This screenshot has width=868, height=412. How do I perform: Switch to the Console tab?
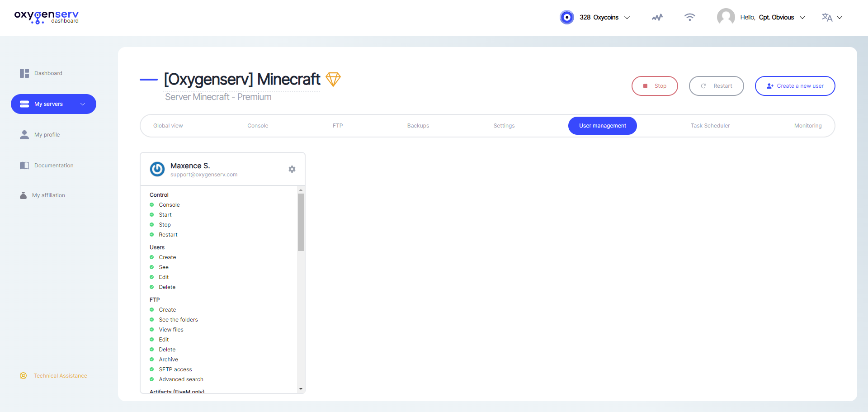click(x=258, y=126)
